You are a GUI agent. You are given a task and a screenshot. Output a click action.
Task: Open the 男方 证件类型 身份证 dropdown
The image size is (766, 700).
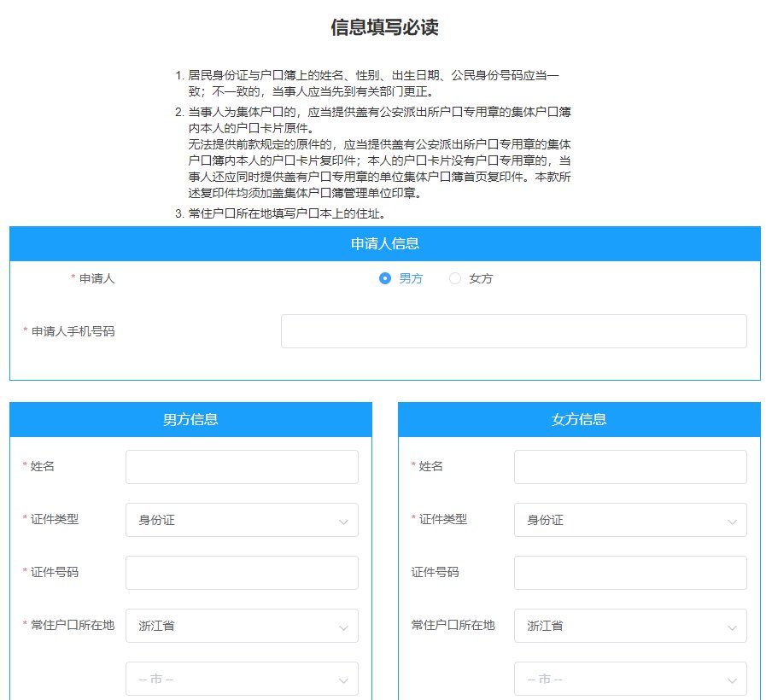click(x=242, y=520)
